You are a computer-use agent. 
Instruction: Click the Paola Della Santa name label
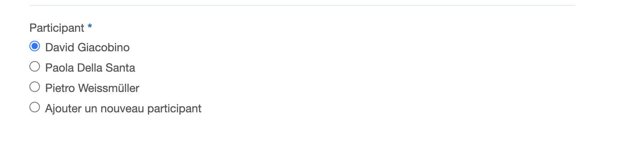pyautogui.click(x=90, y=68)
